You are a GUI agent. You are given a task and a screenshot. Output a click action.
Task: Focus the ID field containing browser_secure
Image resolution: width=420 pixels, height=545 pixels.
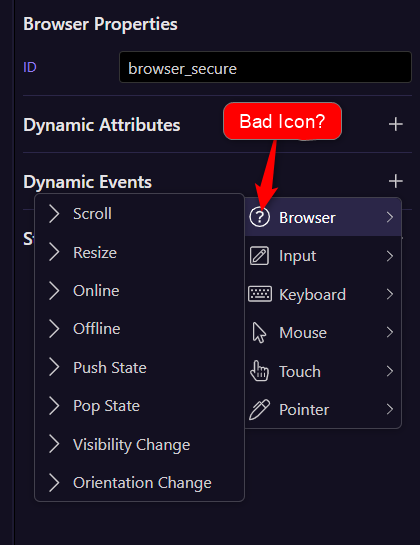(x=265, y=67)
